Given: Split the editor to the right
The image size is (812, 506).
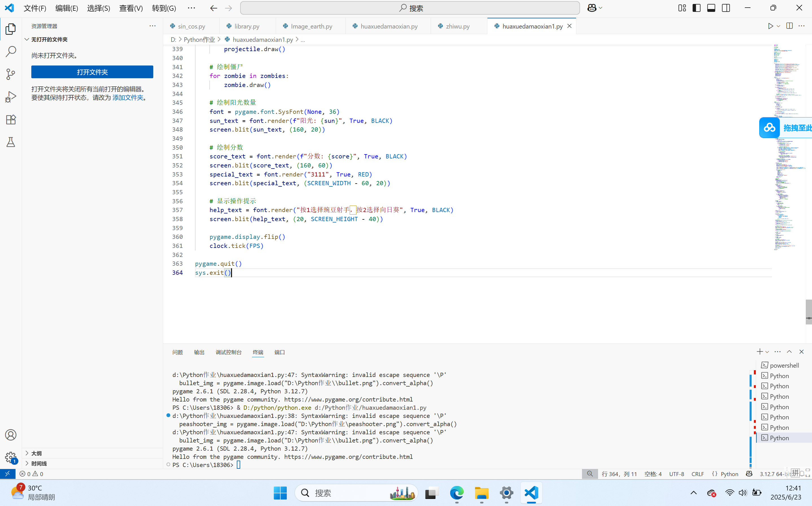Looking at the screenshot, I should pyautogui.click(x=789, y=26).
